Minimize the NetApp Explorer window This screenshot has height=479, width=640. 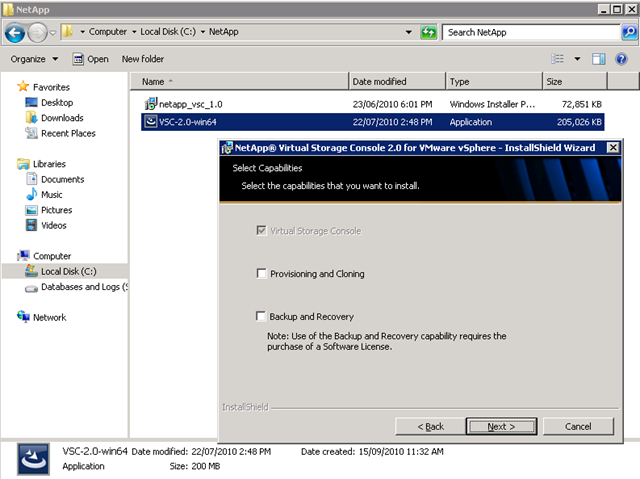pos(604,9)
